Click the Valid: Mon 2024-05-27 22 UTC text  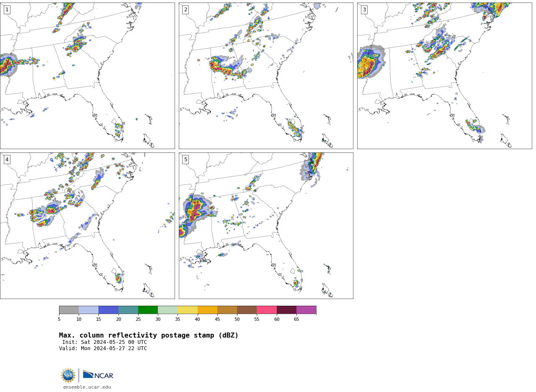point(103,348)
